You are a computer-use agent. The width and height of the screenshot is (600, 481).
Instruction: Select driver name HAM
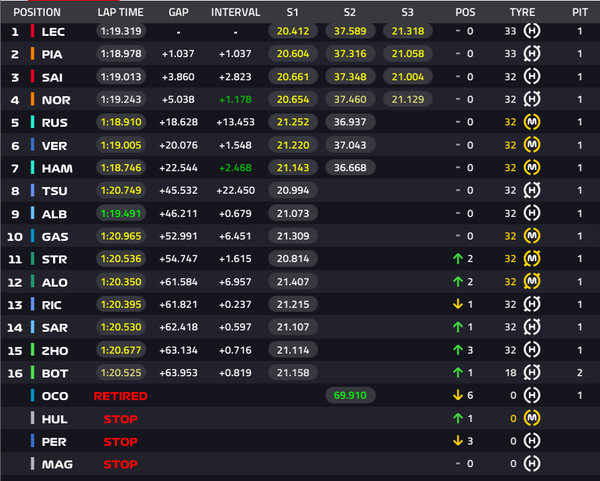(57, 168)
